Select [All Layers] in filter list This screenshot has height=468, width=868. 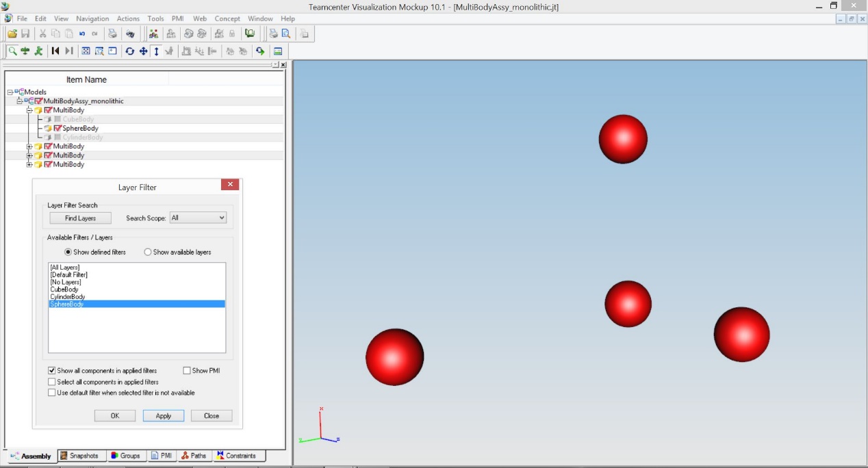[x=137, y=268]
